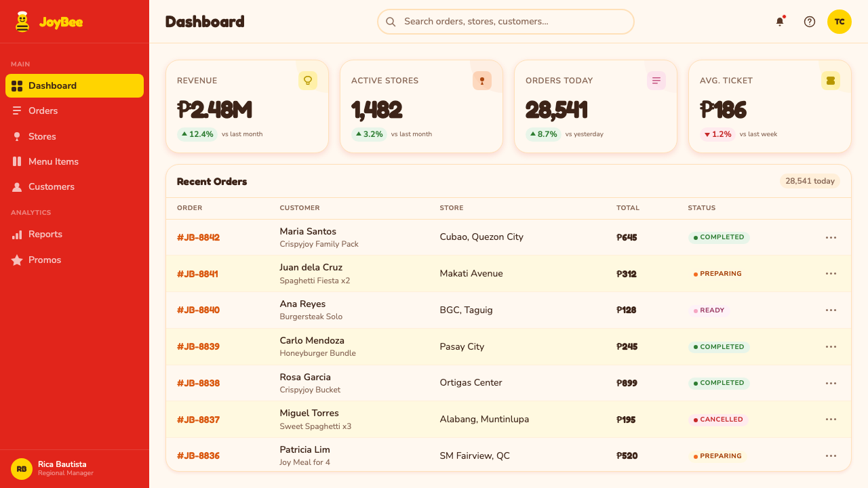This screenshot has height=488, width=868.
Task: Click the Order column header
Action: tap(190, 208)
